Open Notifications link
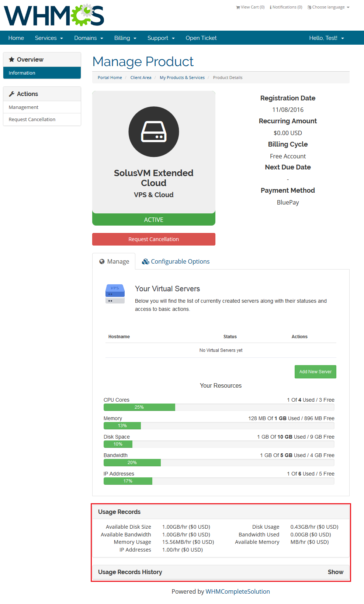Image resolution: width=364 pixels, height=604 pixels. click(286, 7)
